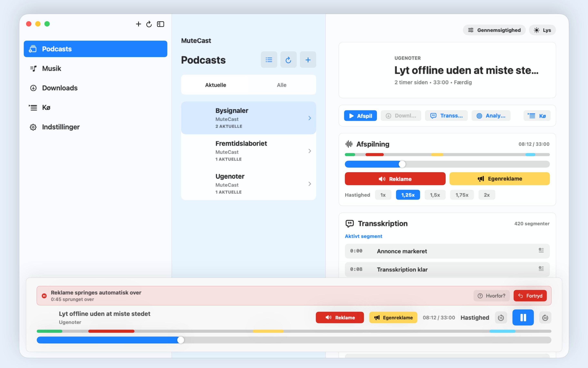Image resolution: width=588 pixels, height=368 pixels.
Task: Skip forward 30 seconds in mini player
Action: (x=545, y=317)
